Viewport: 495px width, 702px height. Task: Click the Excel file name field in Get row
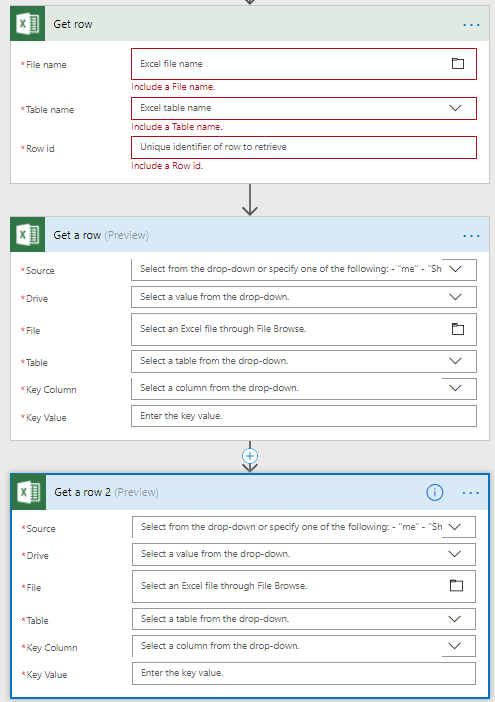click(x=303, y=64)
